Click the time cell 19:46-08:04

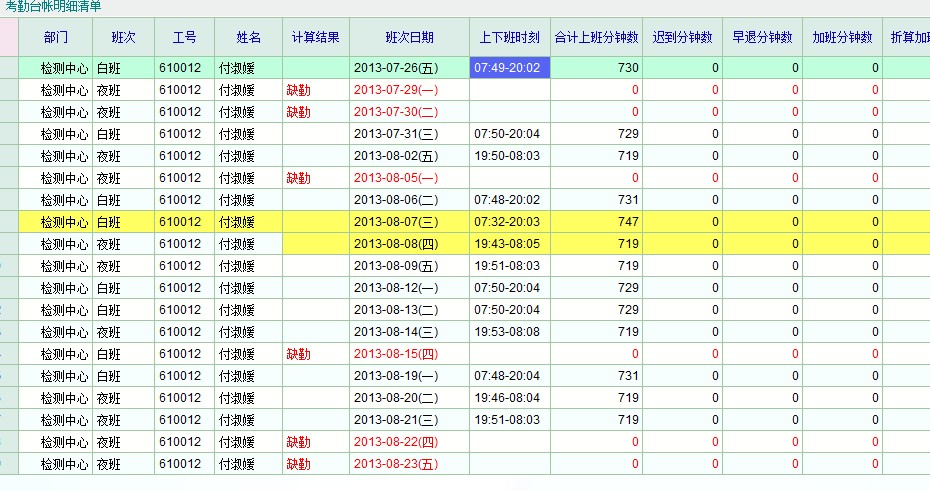pyautogui.click(x=507, y=398)
